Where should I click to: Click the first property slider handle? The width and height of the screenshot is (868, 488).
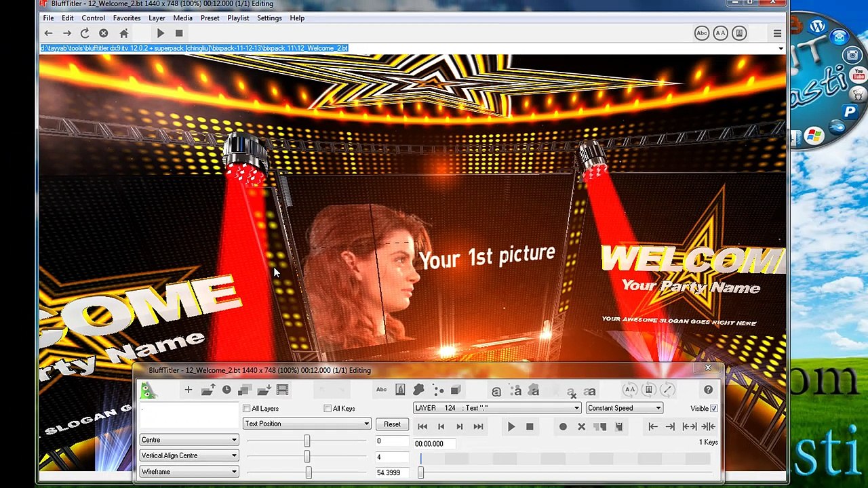pyautogui.click(x=307, y=441)
